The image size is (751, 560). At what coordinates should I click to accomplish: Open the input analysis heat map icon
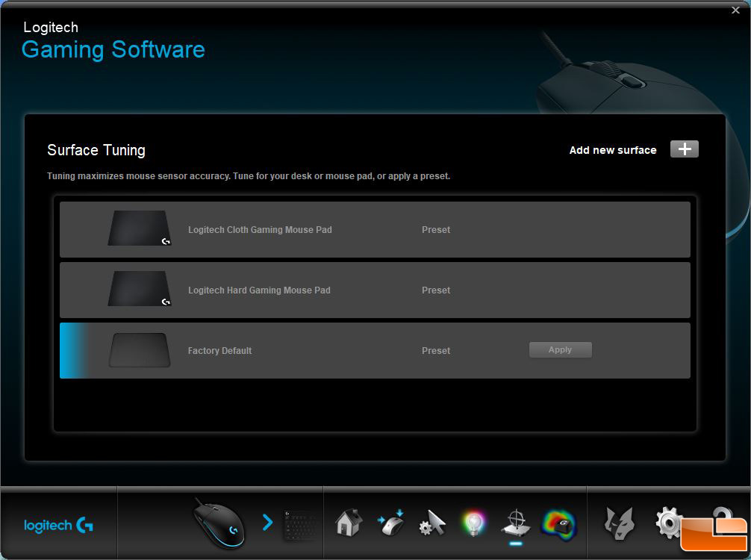[x=559, y=524]
